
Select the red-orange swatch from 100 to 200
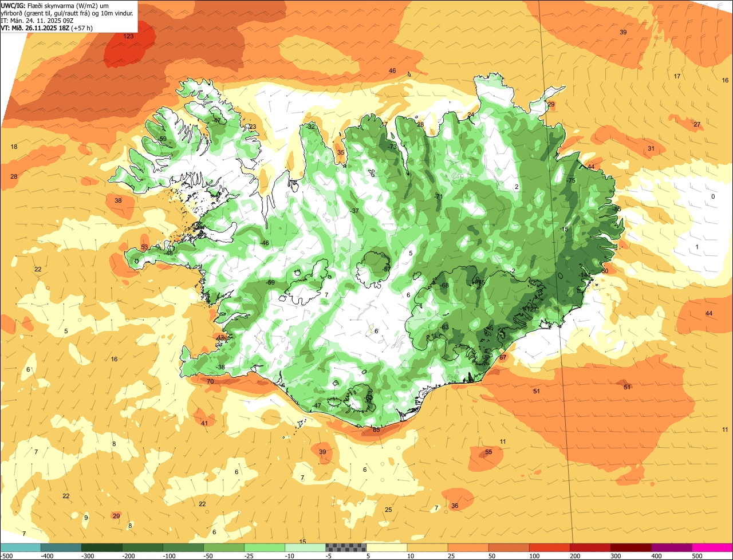pyautogui.click(x=549, y=547)
